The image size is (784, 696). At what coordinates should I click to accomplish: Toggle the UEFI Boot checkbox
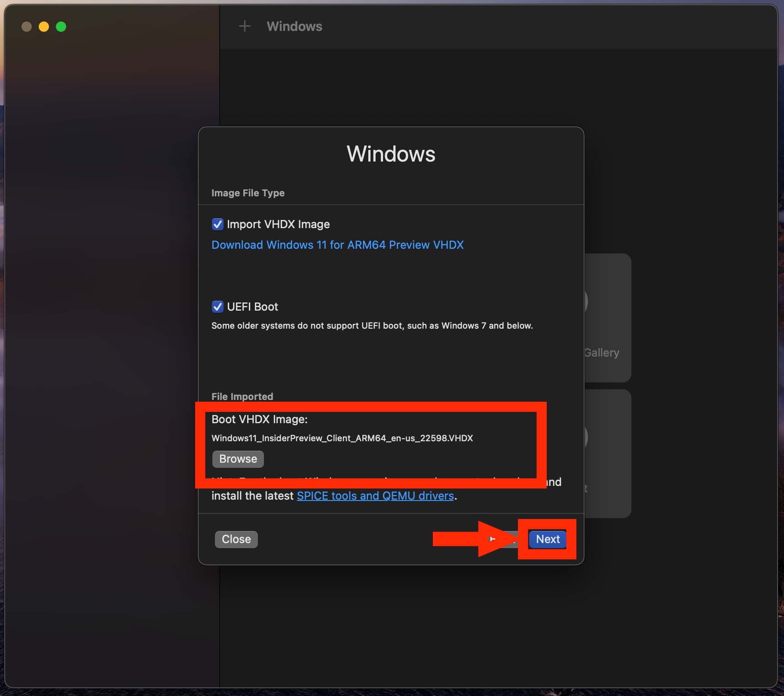point(217,307)
